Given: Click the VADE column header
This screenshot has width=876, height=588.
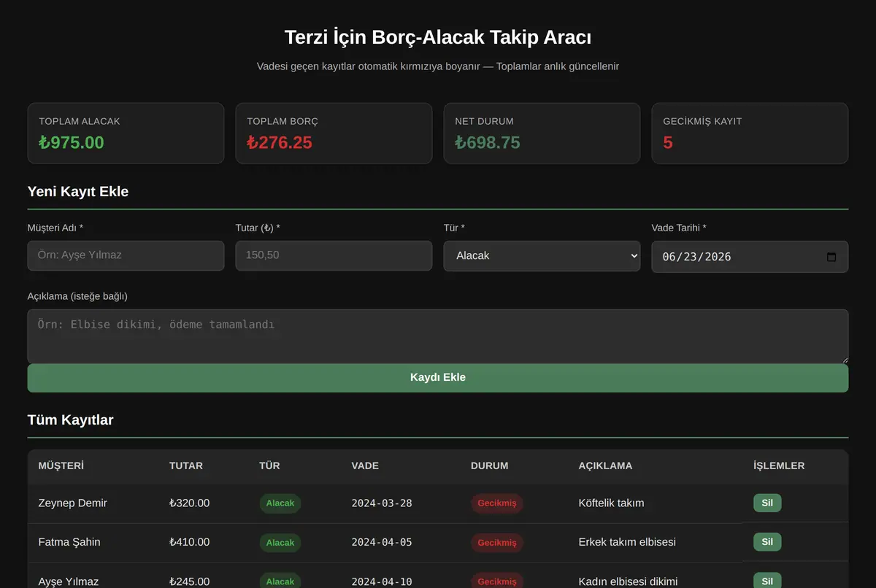Looking at the screenshot, I should tap(365, 465).
